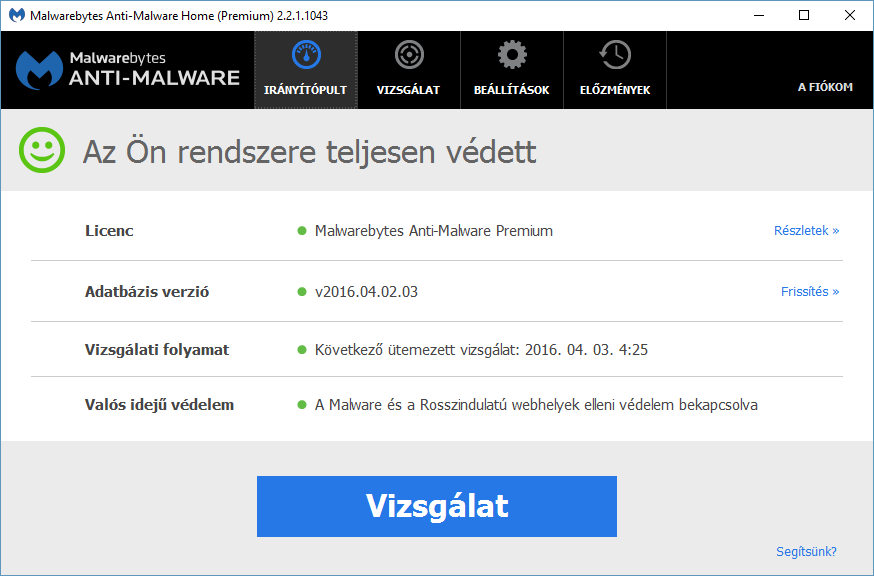Click the window title bar text

[179, 16]
